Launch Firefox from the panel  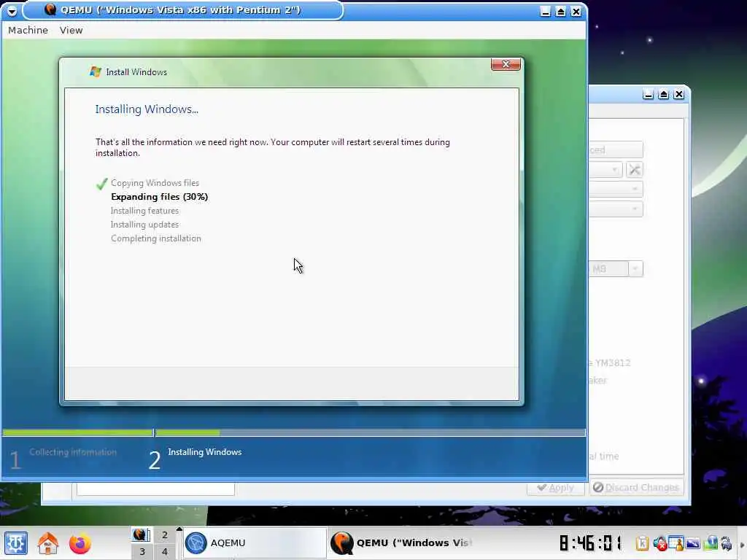pyautogui.click(x=80, y=543)
